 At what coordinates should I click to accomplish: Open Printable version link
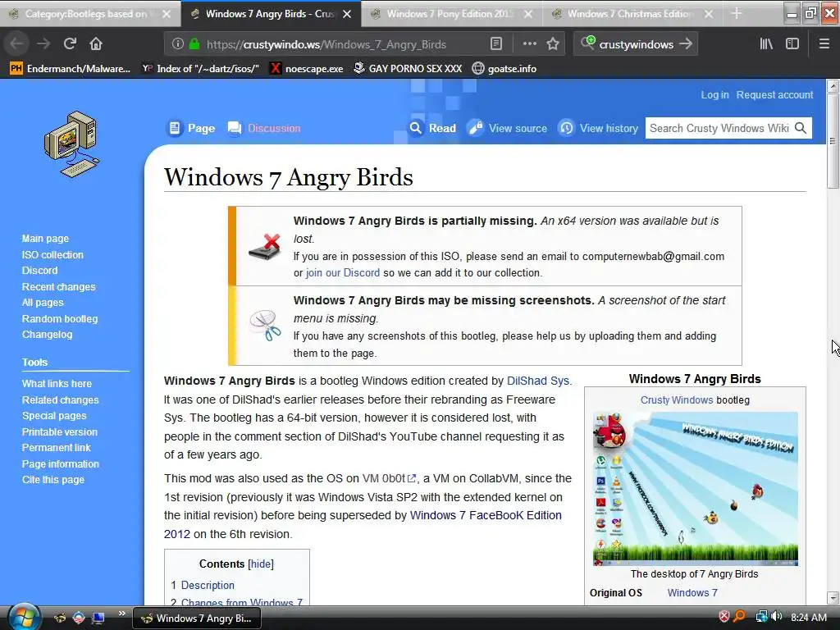coord(59,431)
